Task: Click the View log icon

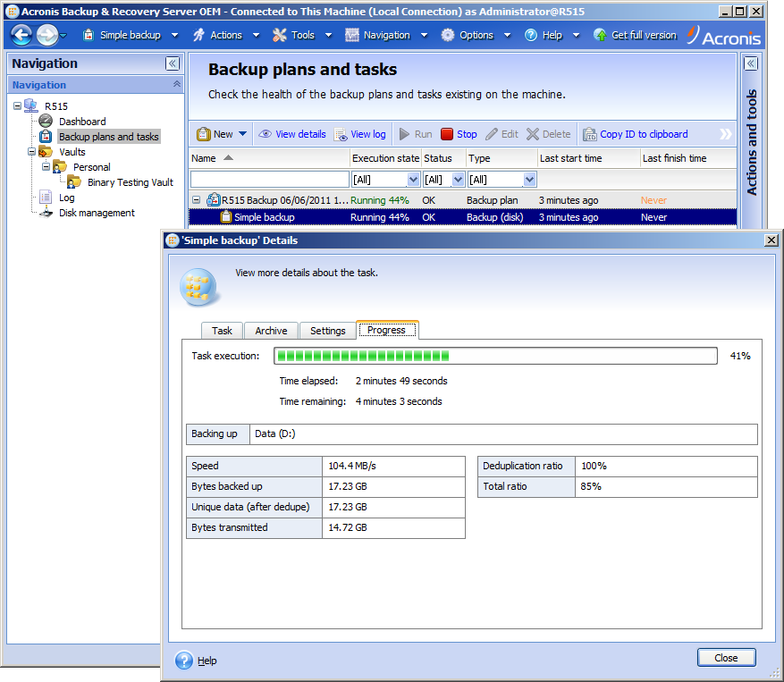Action: [341, 134]
